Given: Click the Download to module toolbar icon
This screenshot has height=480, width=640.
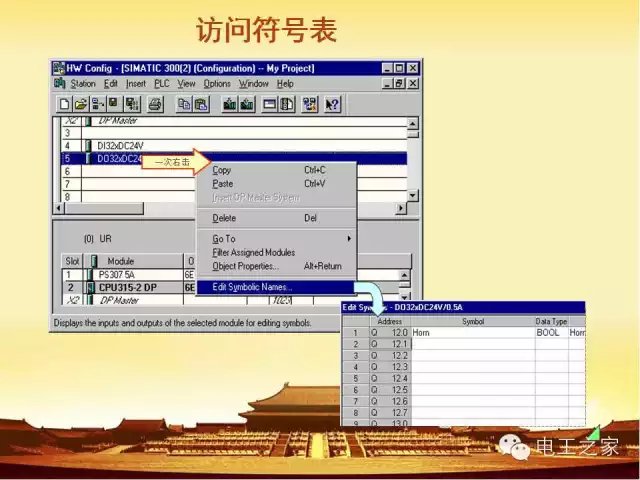Looking at the screenshot, I should (x=231, y=103).
